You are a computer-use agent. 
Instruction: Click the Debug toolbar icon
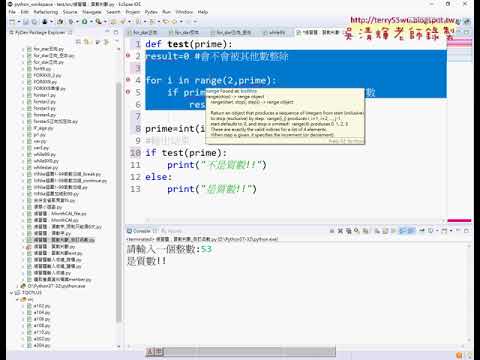pos(71,22)
